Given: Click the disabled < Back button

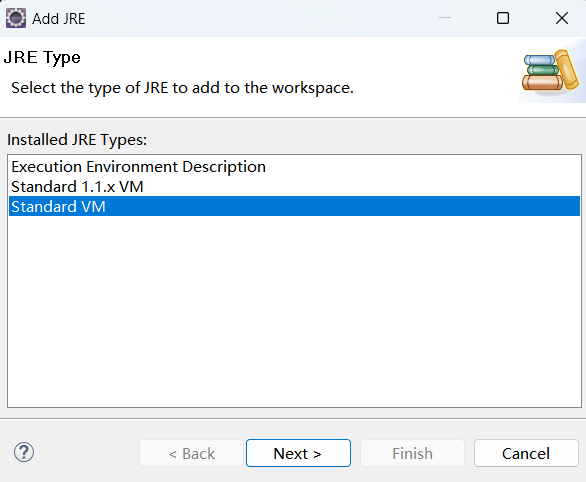Looking at the screenshot, I should (192, 453).
